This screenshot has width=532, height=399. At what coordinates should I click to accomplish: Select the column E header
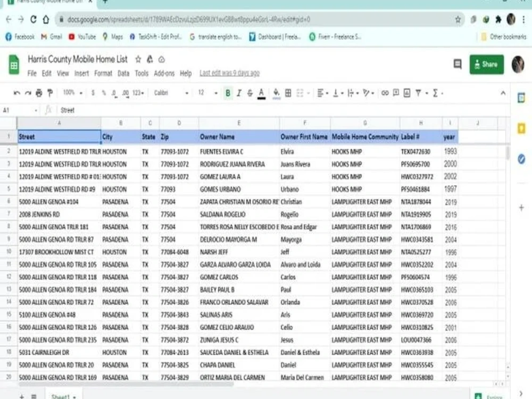click(239, 123)
